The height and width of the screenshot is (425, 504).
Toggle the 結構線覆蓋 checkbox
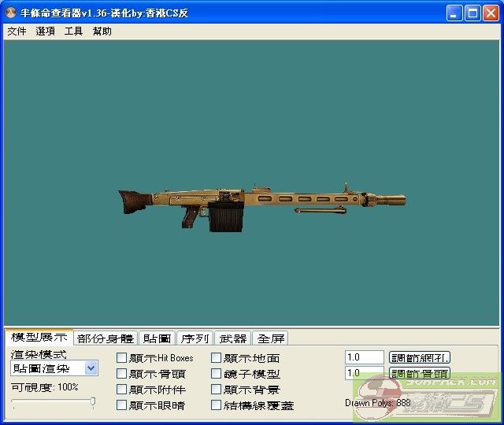(x=217, y=405)
